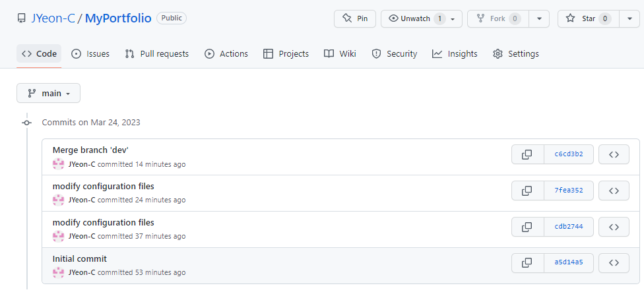
Task: Open the repository Settings tab
Action: coord(516,54)
